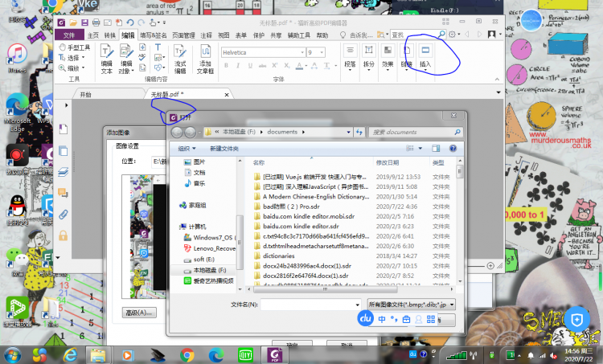Toggle italic I formatting button
Image resolution: width=603 pixels, height=364 pixels.
(x=238, y=66)
